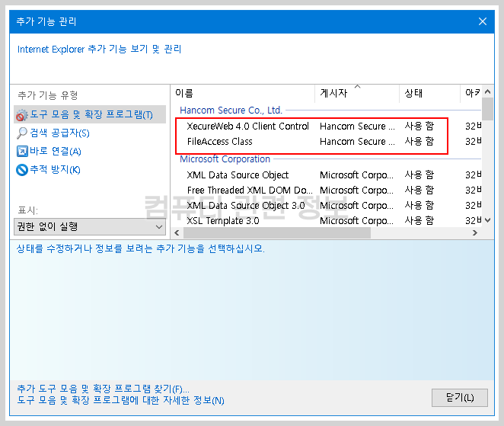504x426 pixels.
Task: Select 바로 연결(A) category
Action: click(x=56, y=151)
